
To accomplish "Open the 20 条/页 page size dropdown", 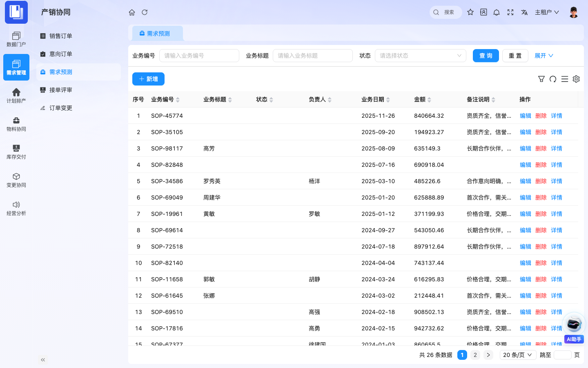I will (518, 355).
